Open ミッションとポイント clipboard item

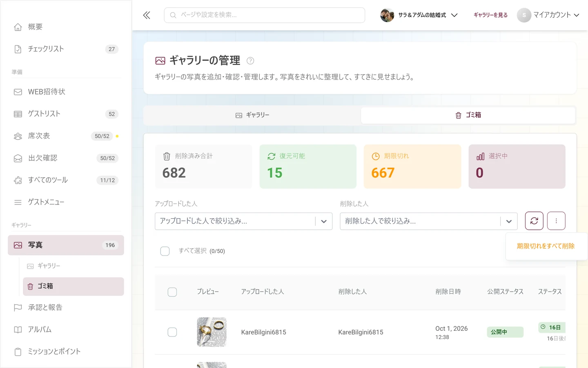pos(66,352)
